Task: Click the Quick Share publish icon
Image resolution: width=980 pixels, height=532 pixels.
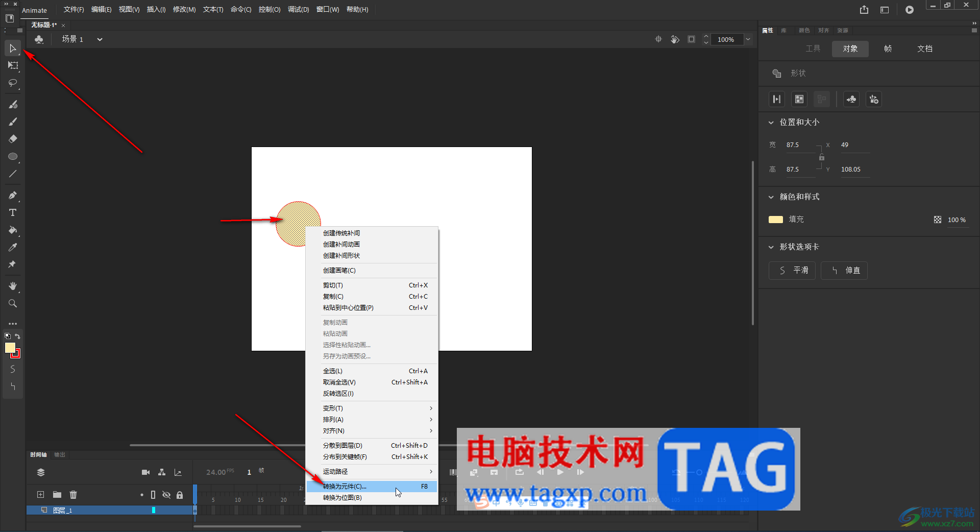Action: point(864,10)
